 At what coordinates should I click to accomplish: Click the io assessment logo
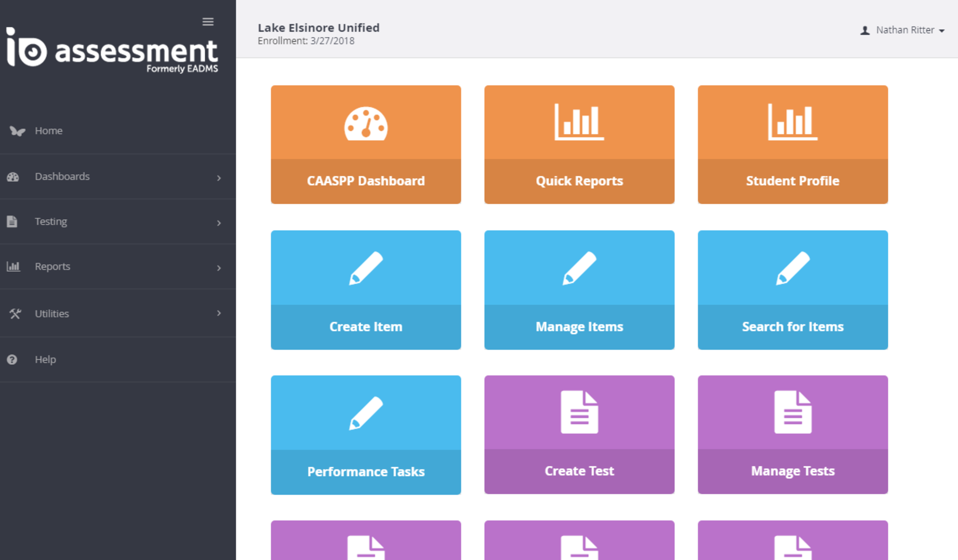(x=112, y=50)
